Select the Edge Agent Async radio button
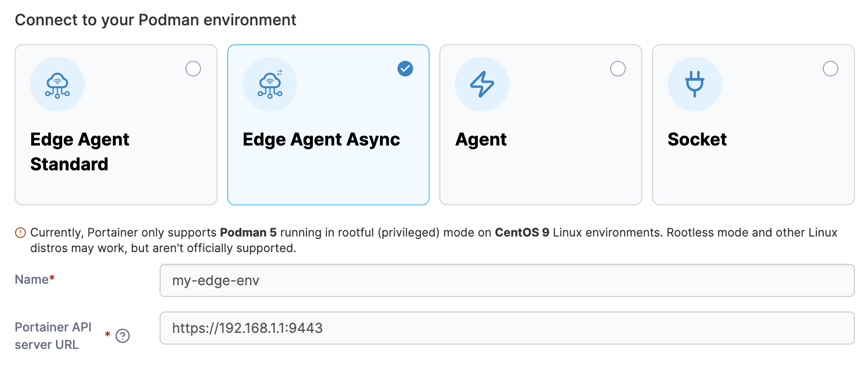Viewport: 868px width, 366px height. click(x=405, y=69)
